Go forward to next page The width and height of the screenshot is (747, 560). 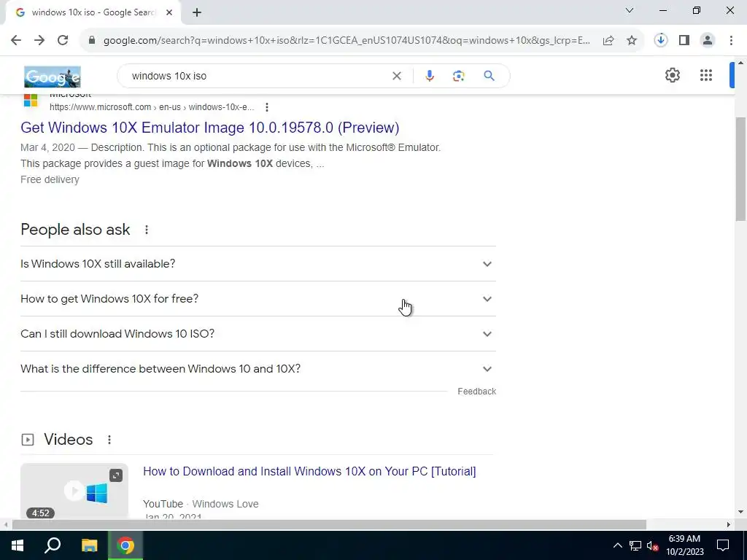(x=39, y=41)
